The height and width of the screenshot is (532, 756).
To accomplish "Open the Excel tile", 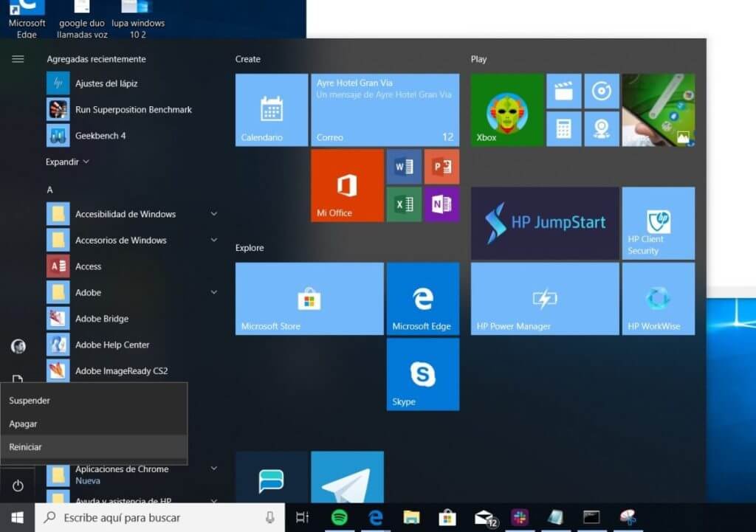I will pos(404,205).
